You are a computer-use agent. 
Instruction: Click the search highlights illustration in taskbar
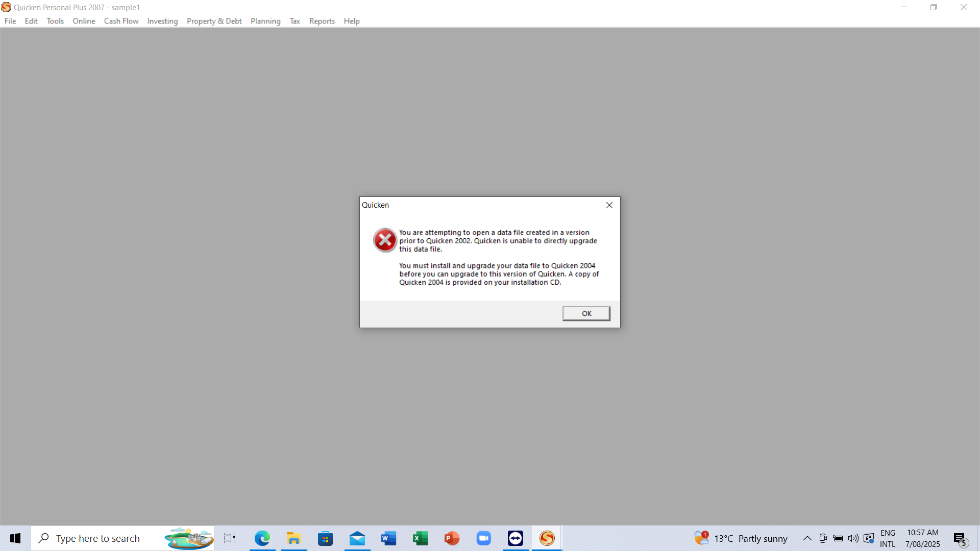188,538
